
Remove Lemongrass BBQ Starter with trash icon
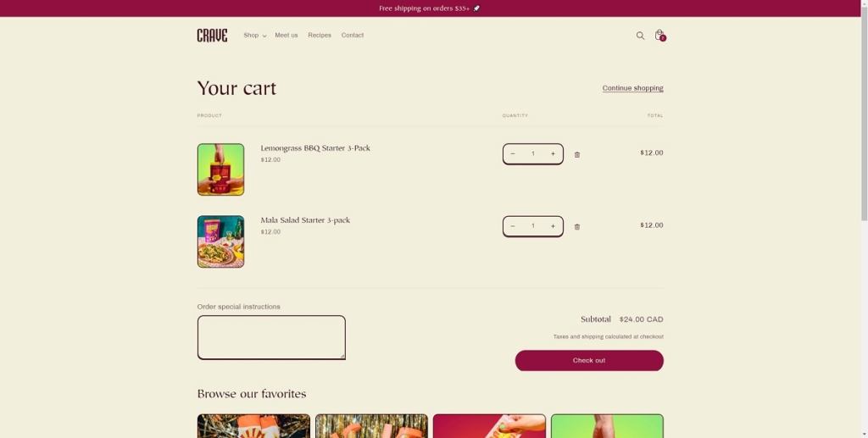pos(576,155)
